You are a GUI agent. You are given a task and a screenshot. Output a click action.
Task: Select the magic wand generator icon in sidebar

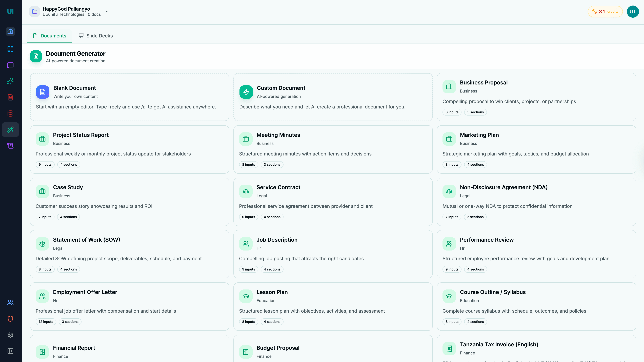point(10,130)
